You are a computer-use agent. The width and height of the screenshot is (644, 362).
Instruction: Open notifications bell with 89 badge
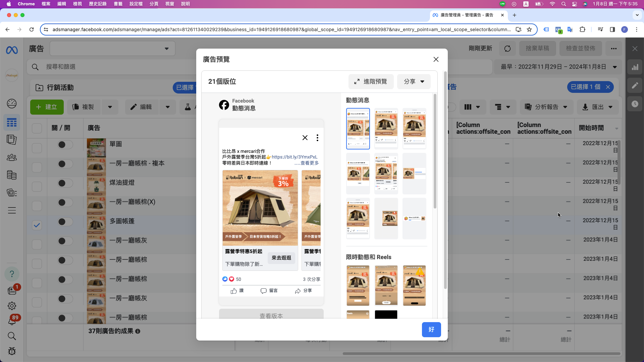click(12, 321)
